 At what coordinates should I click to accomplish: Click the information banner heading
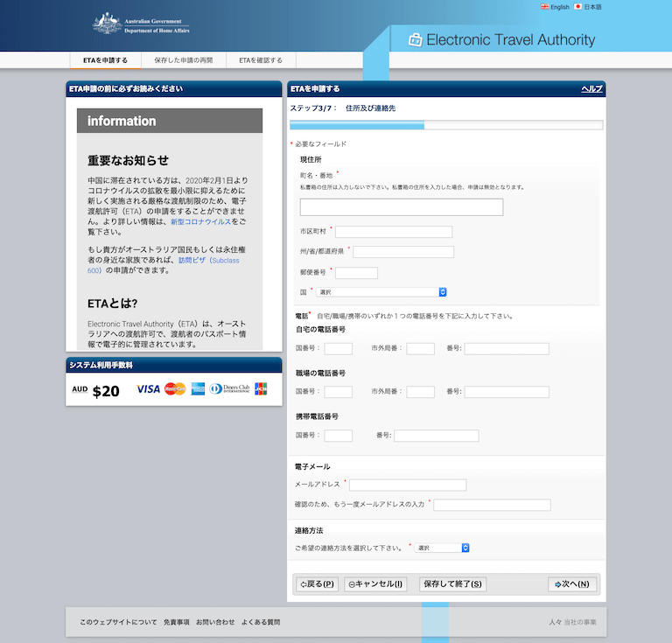(170, 121)
